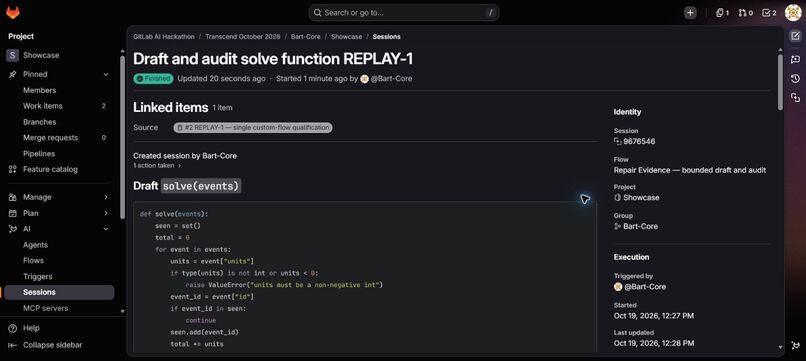Open Work items in sidebar
This screenshot has width=806, height=361.
click(x=43, y=106)
